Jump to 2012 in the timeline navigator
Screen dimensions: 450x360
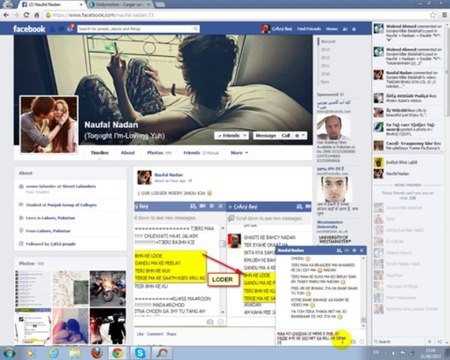(325, 58)
